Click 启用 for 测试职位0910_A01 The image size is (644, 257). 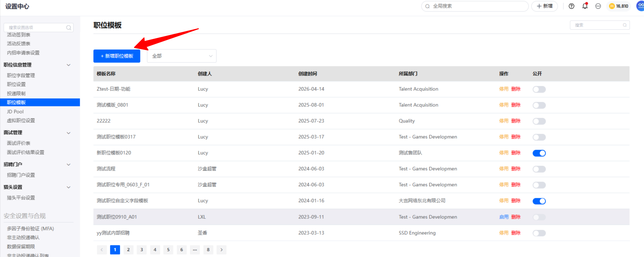(x=504, y=217)
